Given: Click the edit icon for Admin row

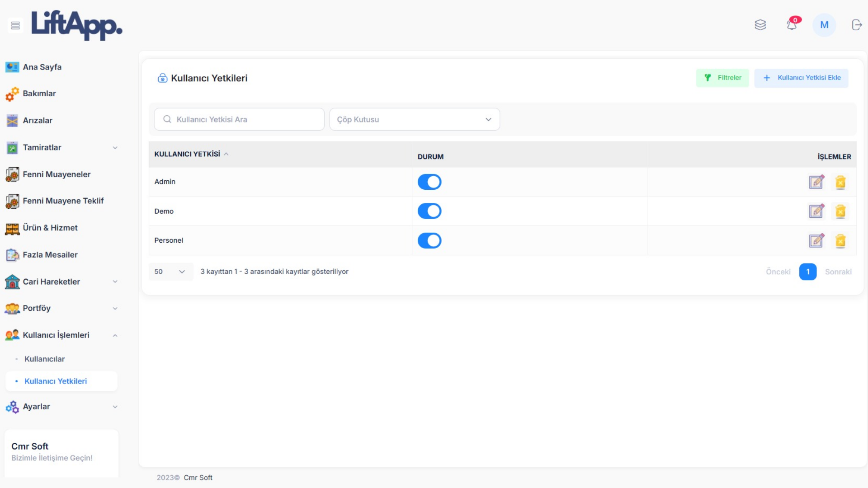Looking at the screenshot, I should point(816,182).
